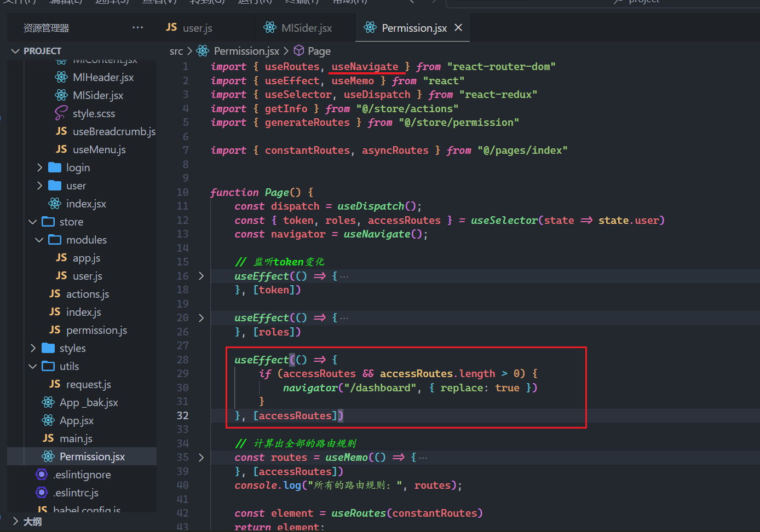Click the folder icon of login
Image resolution: width=760 pixels, height=532 pixels.
55,167
